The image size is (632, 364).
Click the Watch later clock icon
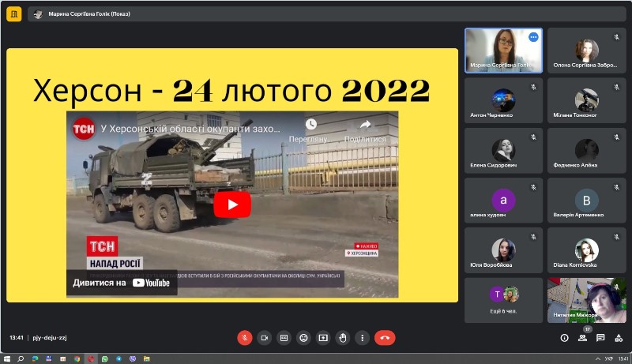[310, 125]
